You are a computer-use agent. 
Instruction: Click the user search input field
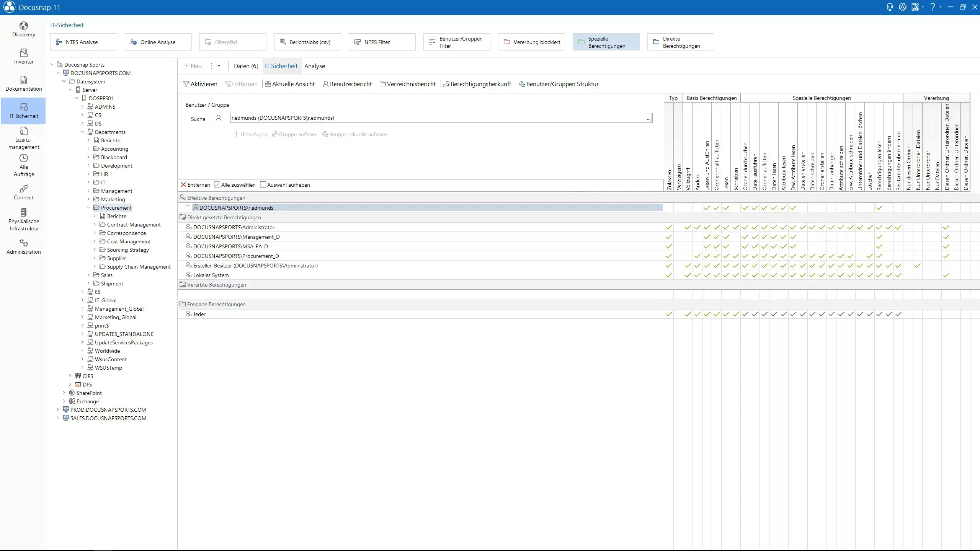pos(438,118)
